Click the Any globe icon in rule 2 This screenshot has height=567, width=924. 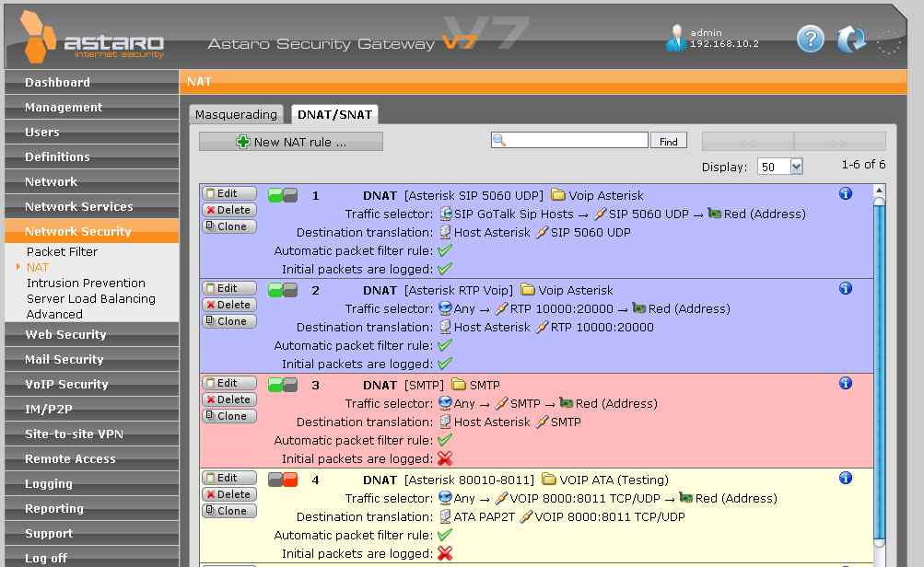tap(446, 308)
